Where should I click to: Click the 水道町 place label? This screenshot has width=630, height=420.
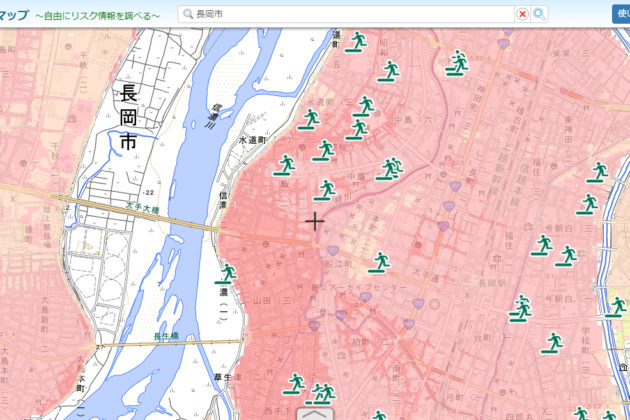pyautogui.click(x=252, y=142)
